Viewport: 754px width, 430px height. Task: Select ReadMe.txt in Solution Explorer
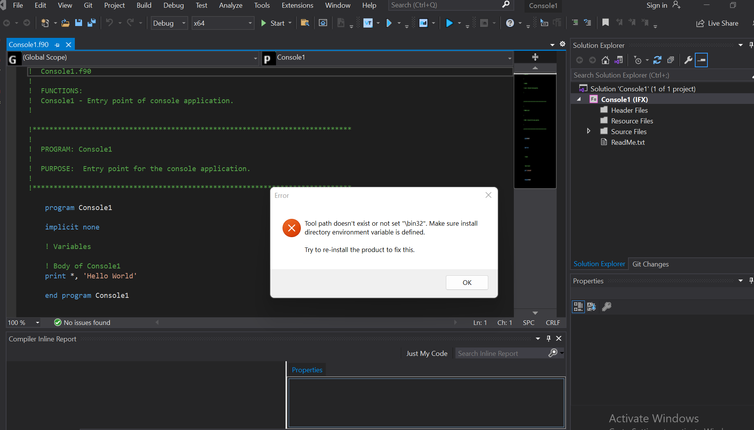point(627,142)
